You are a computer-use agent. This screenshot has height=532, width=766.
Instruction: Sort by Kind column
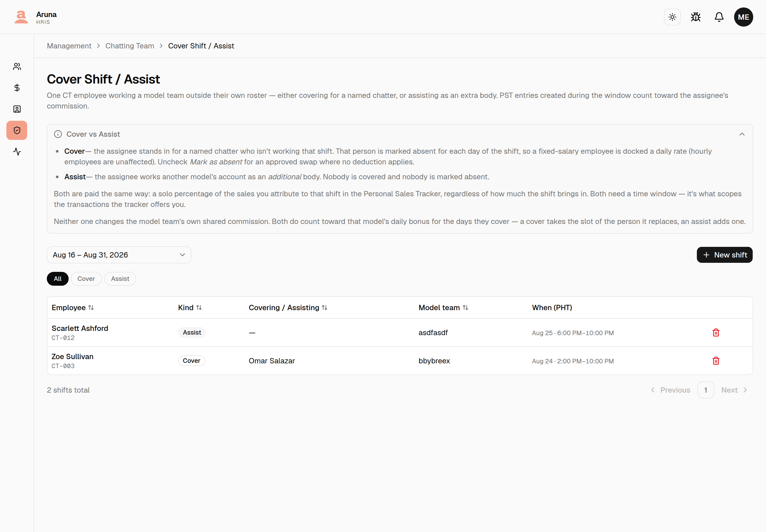(190, 308)
